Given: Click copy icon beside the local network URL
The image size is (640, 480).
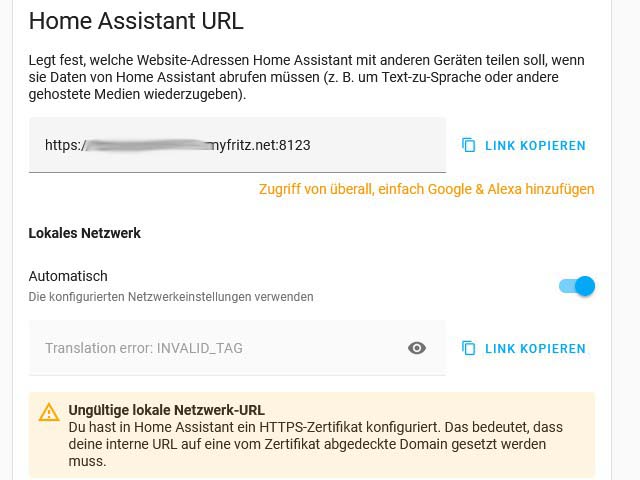Looking at the screenshot, I should point(468,348).
